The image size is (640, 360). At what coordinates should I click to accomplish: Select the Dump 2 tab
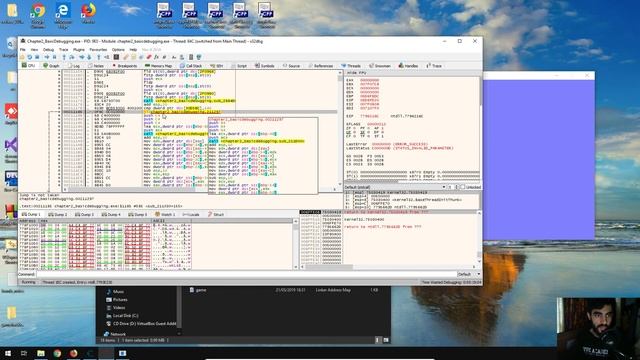tap(59, 214)
